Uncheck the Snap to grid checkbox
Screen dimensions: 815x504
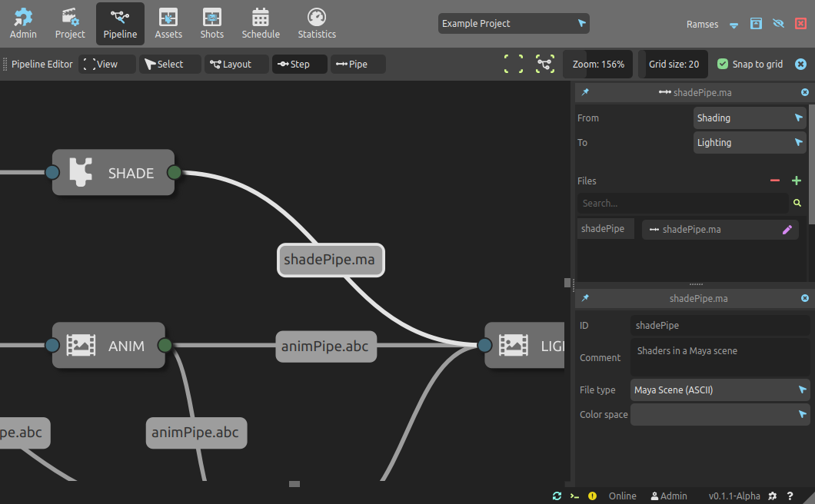[x=723, y=64]
